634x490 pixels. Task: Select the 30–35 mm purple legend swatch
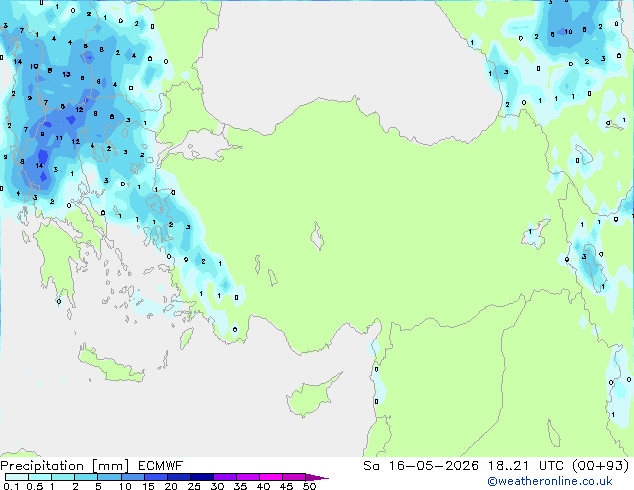[x=224, y=477]
